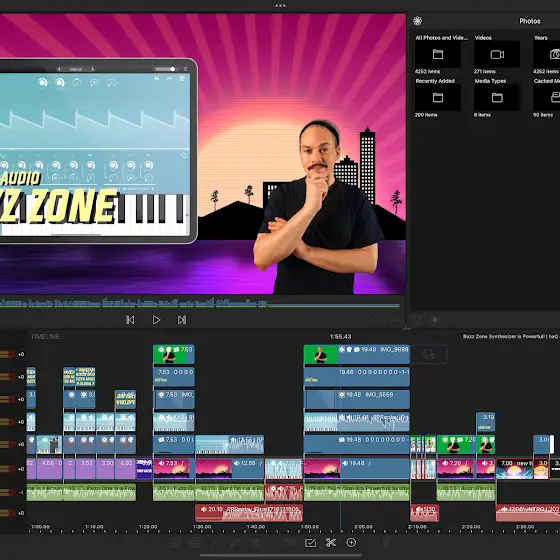This screenshot has width=560, height=560.
Task: Select the 7.00 new background clip
Action: tap(514, 469)
